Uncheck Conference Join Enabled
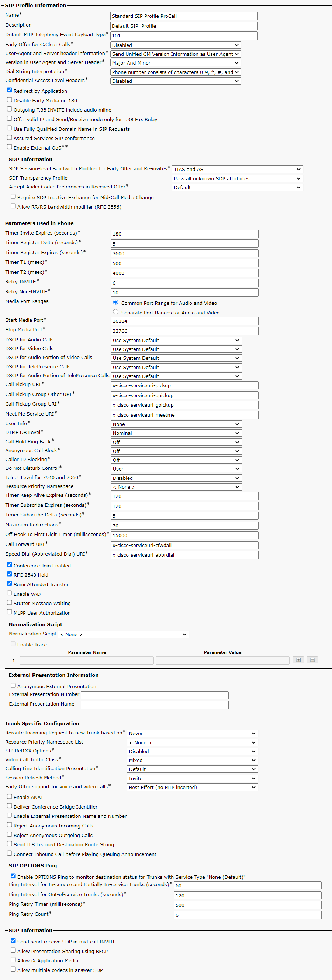Screen dimensions: 332x980 [10, 564]
